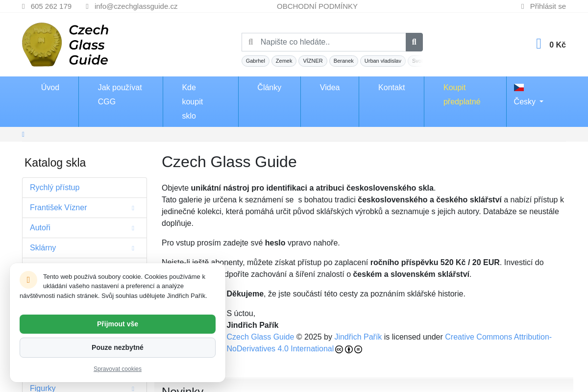The height and width of the screenshot is (392, 588).
Task: Click the info@czechglassguide.cz email link
Action: click(136, 6)
